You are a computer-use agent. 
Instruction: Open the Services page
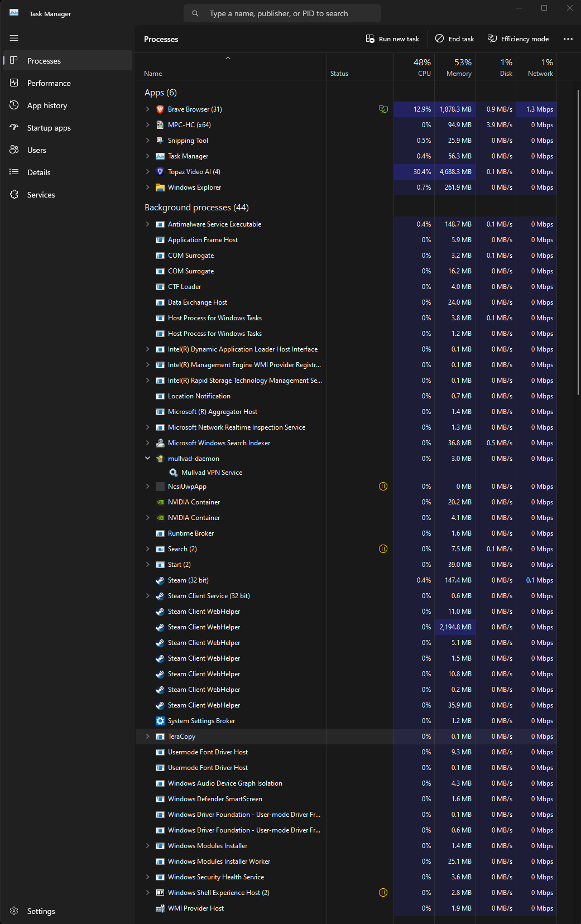point(67,195)
